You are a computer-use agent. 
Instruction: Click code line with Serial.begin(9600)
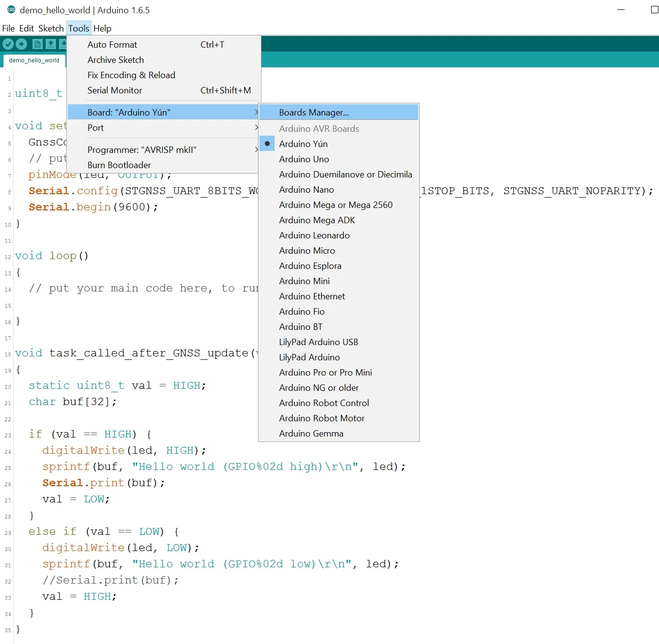pos(93,207)
